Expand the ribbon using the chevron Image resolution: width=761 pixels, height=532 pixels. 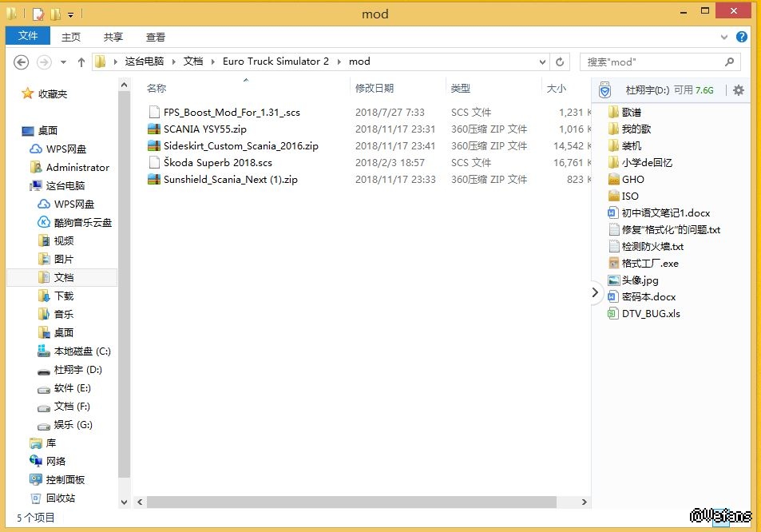click(x=726, y=37)
